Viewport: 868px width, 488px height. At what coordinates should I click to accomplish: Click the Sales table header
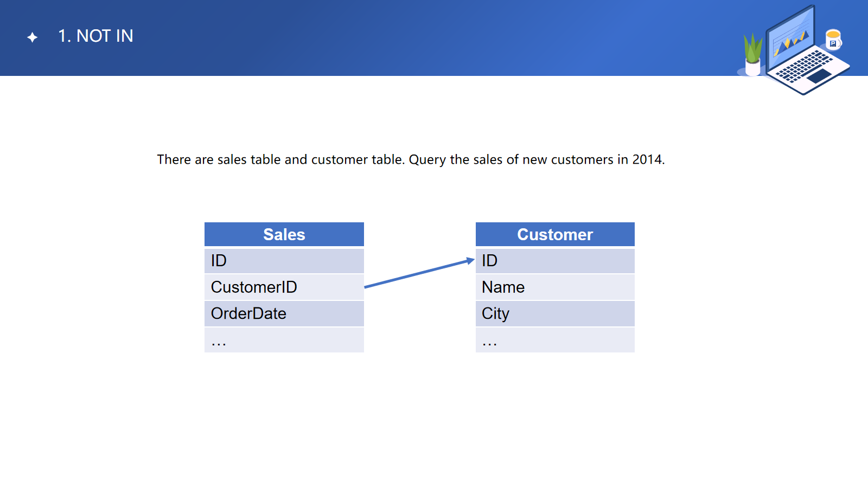point(284,234)
